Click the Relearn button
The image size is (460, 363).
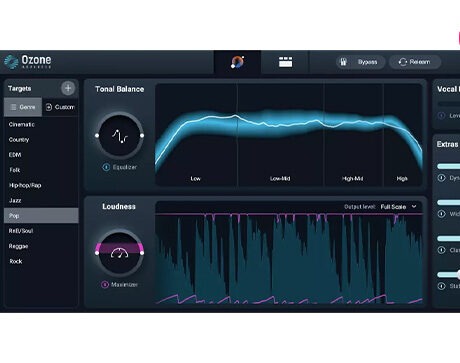pos(415,62)
